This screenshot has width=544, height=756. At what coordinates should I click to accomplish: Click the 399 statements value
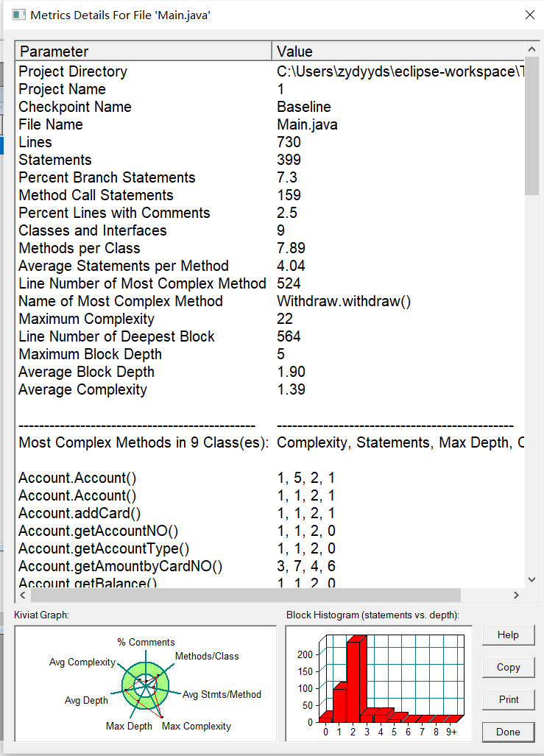click(289, 160)
